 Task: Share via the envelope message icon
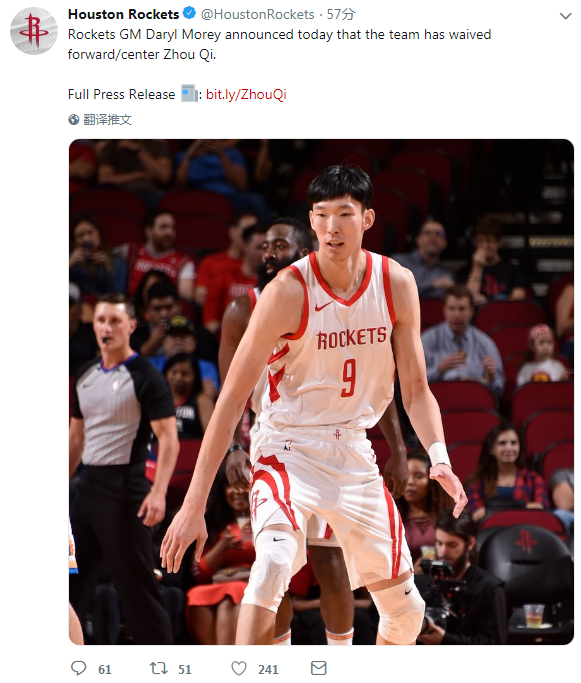318,668
